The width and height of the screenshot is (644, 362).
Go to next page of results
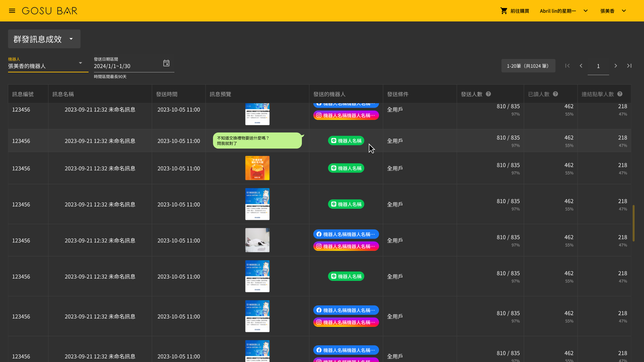(616, 66)
